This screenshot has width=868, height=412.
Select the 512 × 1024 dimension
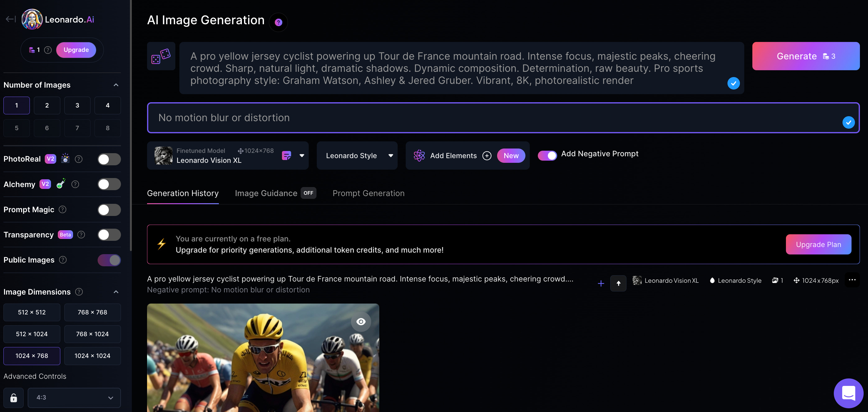tap(32, 334)
